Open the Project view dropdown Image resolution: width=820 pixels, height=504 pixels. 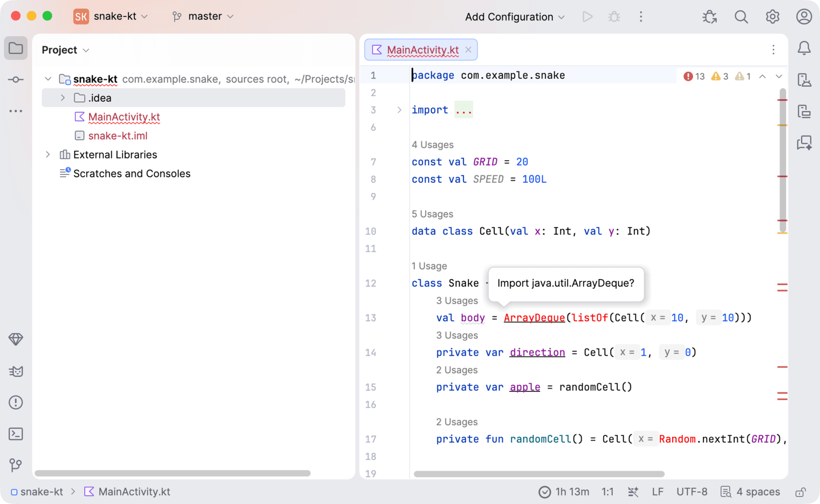tap(65, 50)
